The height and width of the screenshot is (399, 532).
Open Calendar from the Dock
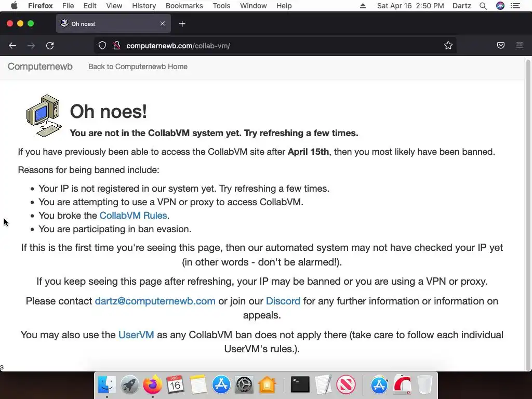[x=175, y=384]
